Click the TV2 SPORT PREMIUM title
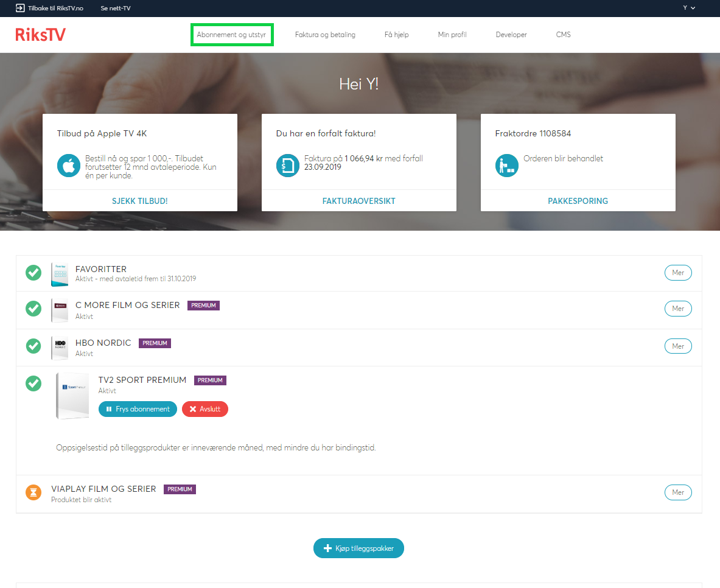 tap(142, 380)
